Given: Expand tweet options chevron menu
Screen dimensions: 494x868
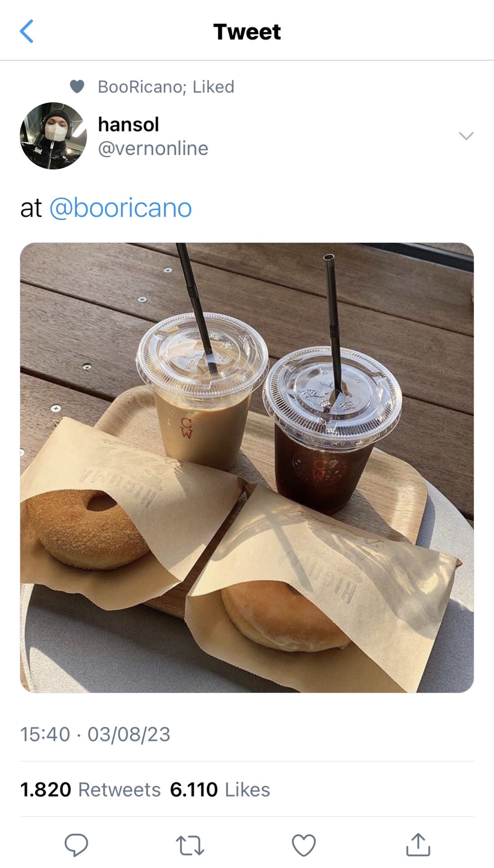Looking at the screenshot, I should pyautogui.click(x=466, y=136).
